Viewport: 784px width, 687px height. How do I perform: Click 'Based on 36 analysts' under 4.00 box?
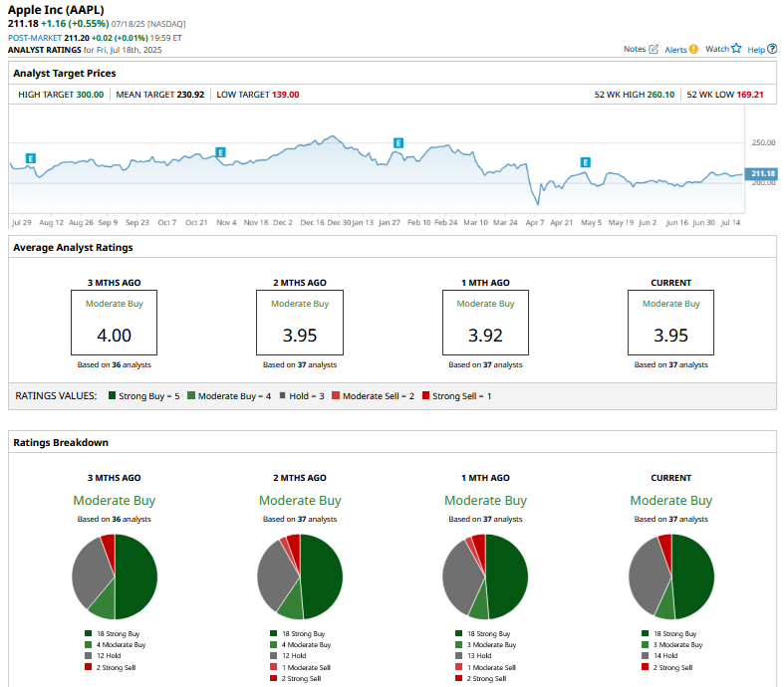[114, 364]
